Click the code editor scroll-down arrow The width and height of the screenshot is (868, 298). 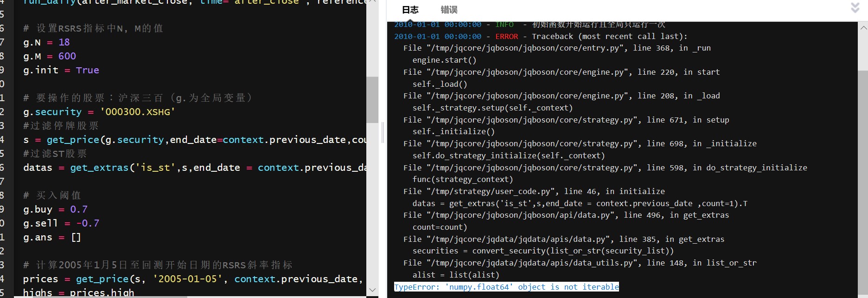coord(372,290)
